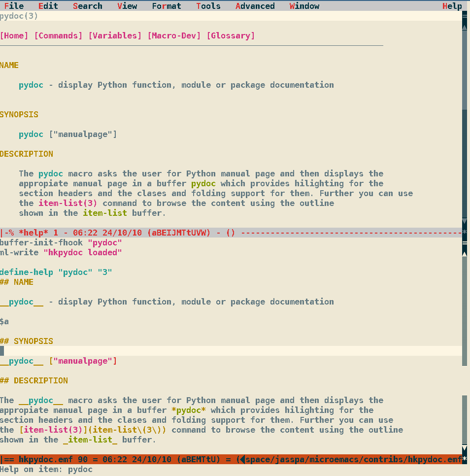Click the DESCRIPTION heading in help window
This screenshot has height=476, width=470.
[x=27, y=154]
